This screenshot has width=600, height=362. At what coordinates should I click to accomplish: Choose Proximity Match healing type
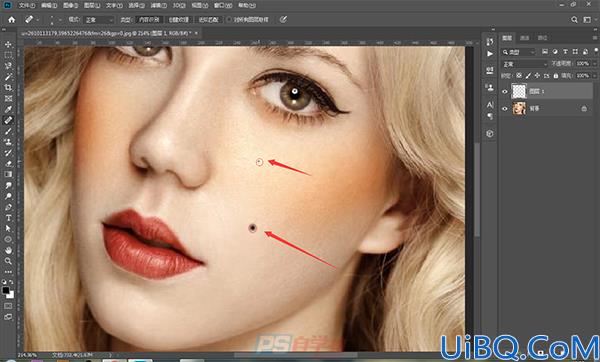208,20
